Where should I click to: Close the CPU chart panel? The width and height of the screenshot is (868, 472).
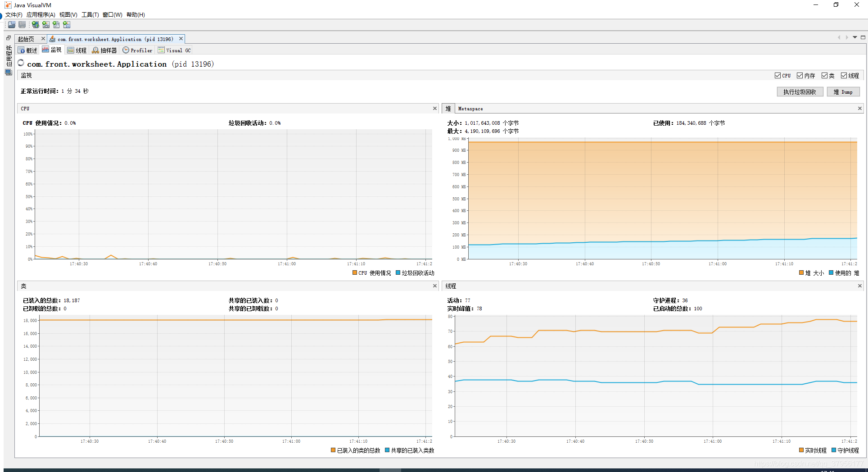pos(435,109)
